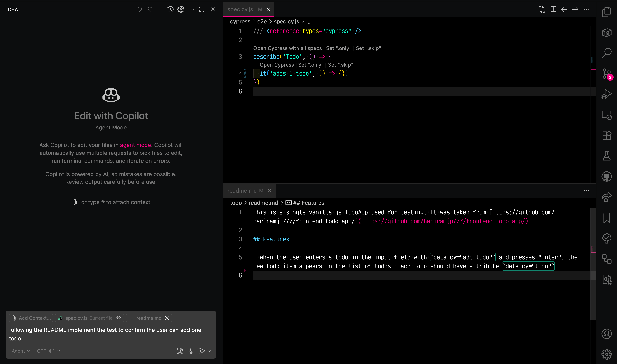
Task: Configure tools with wrench icon
Action: coord(180,351)
